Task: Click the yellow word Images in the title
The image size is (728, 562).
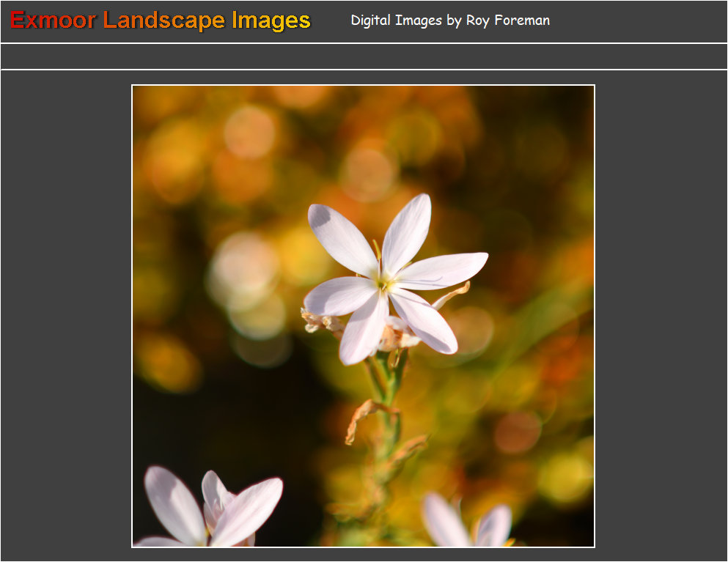Action: (x=271, y=21)
